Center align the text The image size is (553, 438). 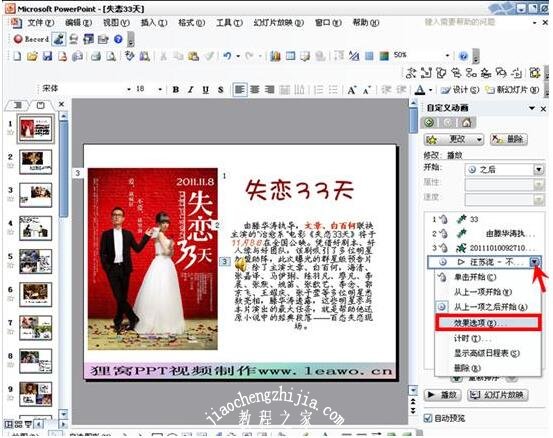tap(255, 90)
